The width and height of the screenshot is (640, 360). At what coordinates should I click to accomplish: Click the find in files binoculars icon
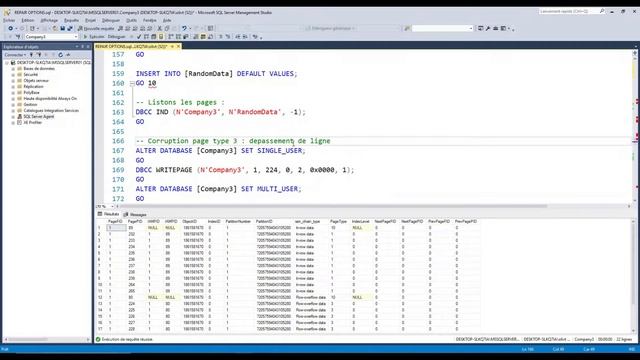point(407,29)
